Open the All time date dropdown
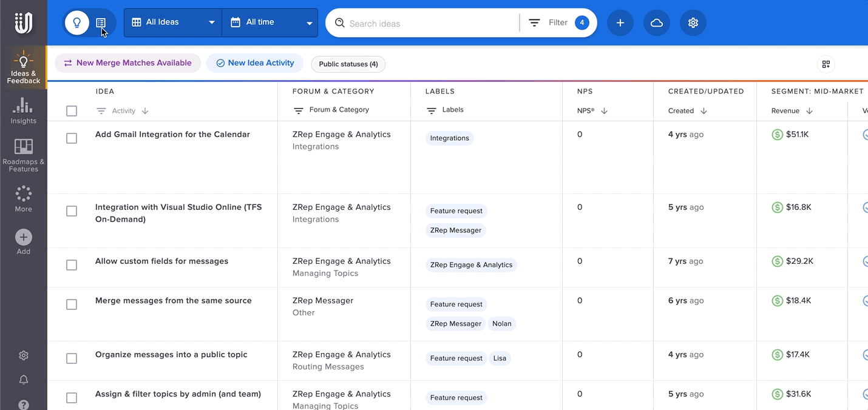 coord(270,22)
